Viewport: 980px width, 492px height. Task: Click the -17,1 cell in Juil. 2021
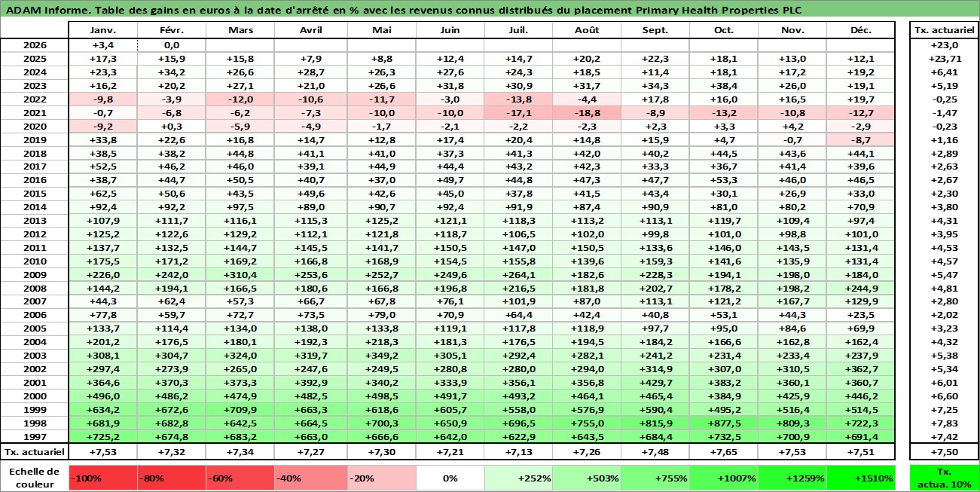pos(518,112)
